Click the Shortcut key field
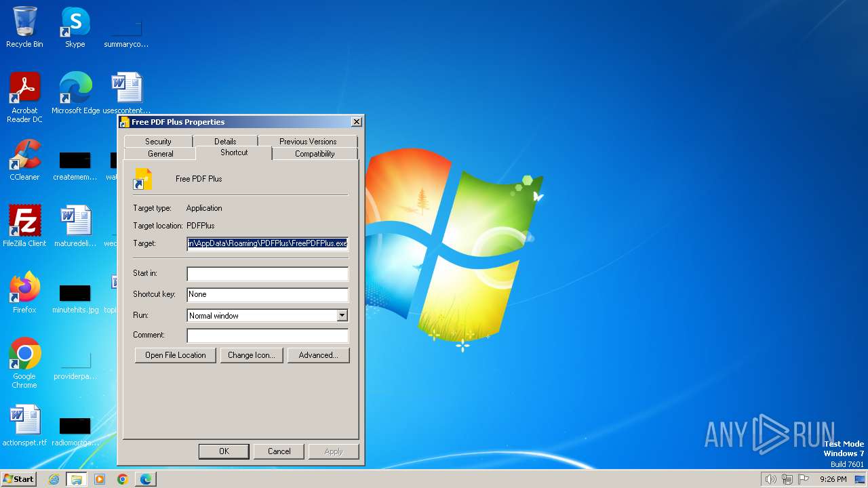The image size is (868, 488). (268, 294)
